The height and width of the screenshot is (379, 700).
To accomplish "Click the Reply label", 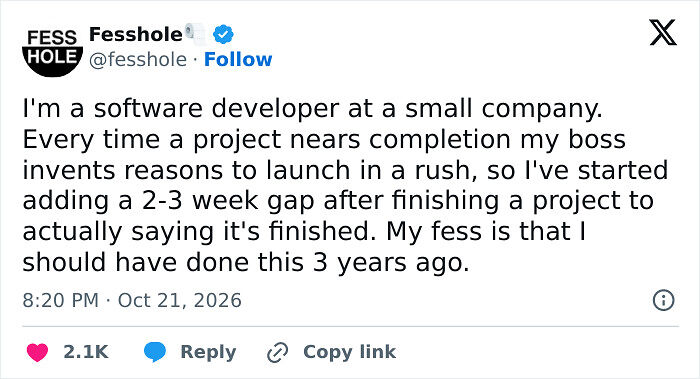I will (x=208, y=352).
